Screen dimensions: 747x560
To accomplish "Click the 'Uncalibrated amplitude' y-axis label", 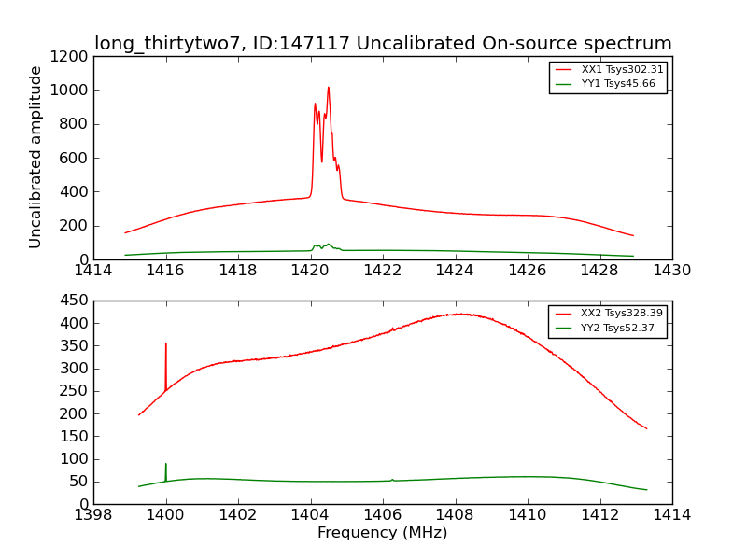I will [35, 157].
